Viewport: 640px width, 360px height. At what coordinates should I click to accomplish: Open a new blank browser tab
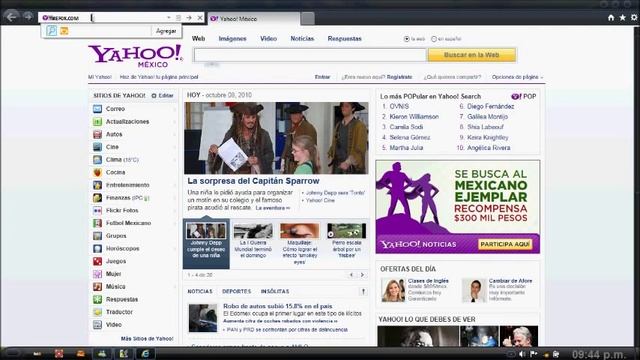[308, 18]
